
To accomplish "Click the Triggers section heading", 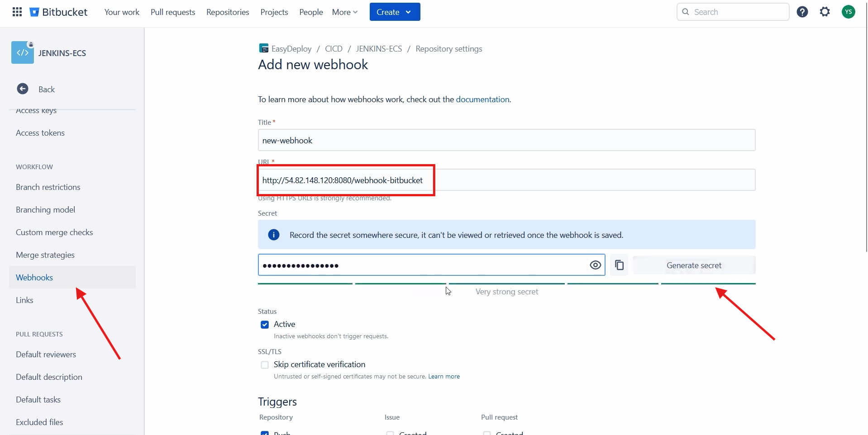I will pyautogui.click(x=277, y=402).
